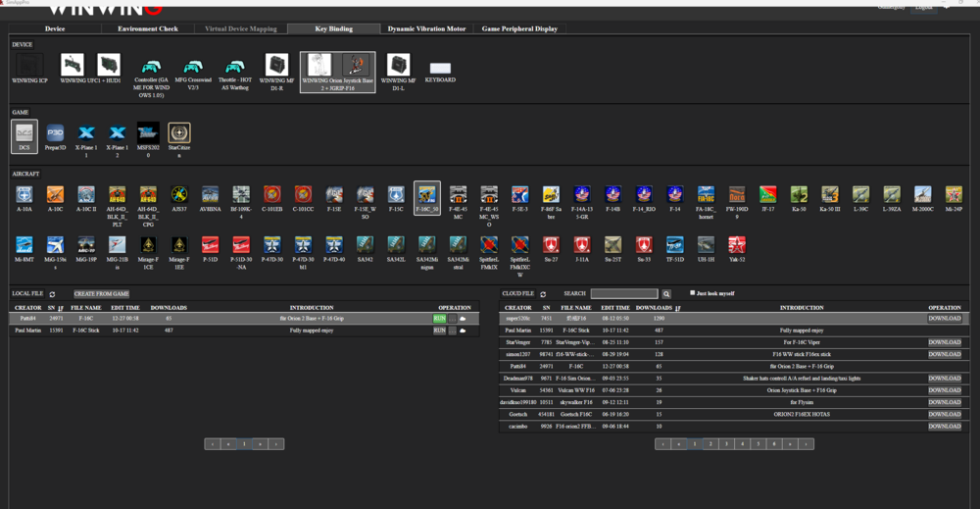Enable the Just look myself checkbox

pos(693,293)
